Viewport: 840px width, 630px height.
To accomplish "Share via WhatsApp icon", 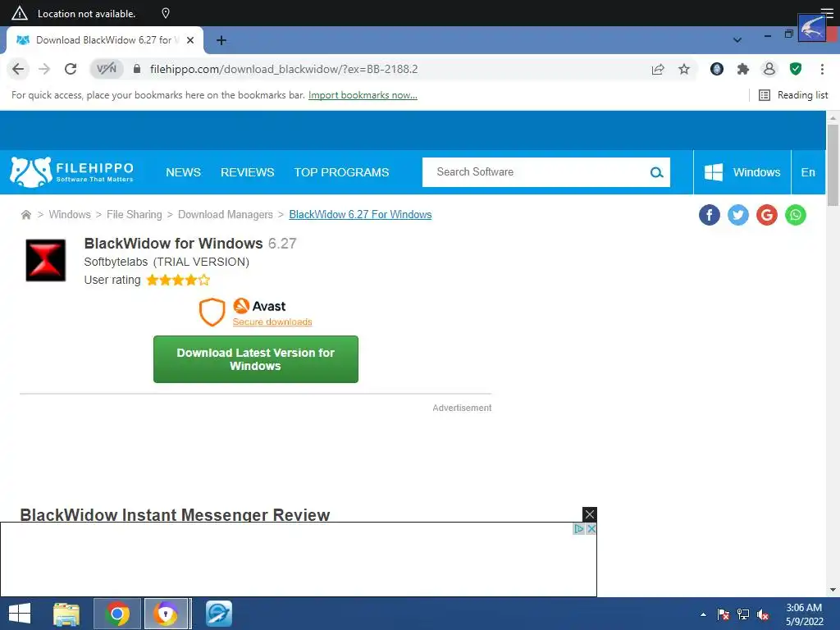I will (x=796, y=215).
